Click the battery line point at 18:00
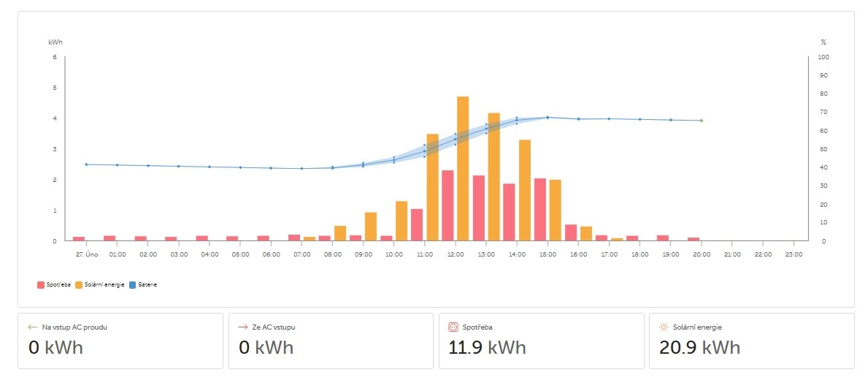 tap(640, 119)
